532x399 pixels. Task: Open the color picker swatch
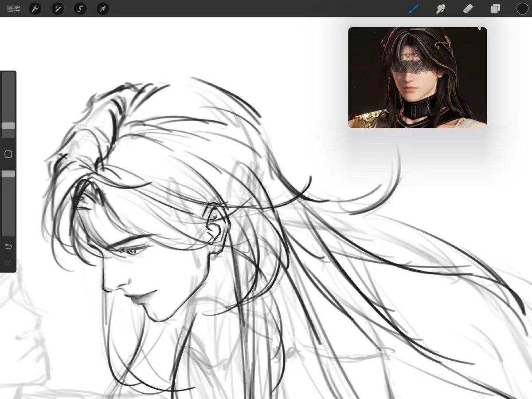[522, 8]
